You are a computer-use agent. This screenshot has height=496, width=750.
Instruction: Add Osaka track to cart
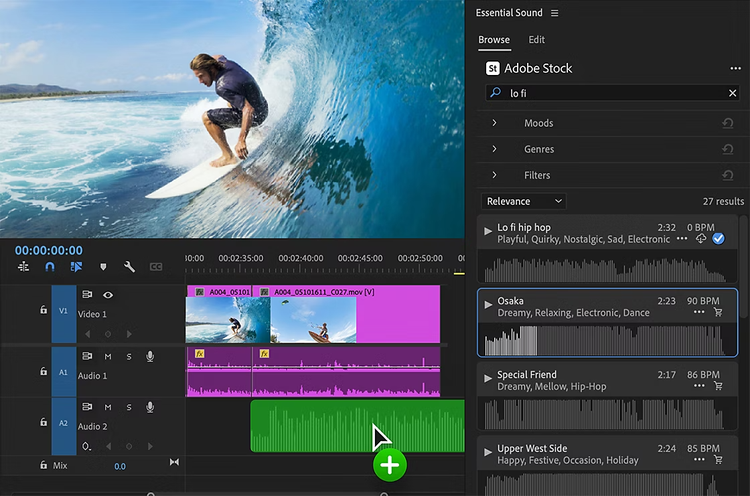(x=718, y=312)
